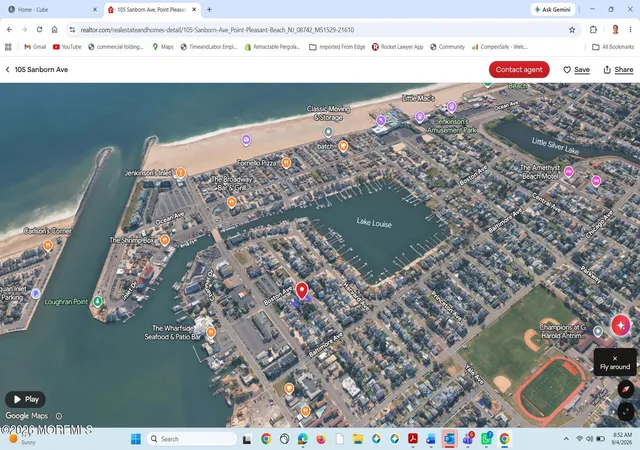
Task: Click the compass orientation button
Action: click(x=626, y=389)
